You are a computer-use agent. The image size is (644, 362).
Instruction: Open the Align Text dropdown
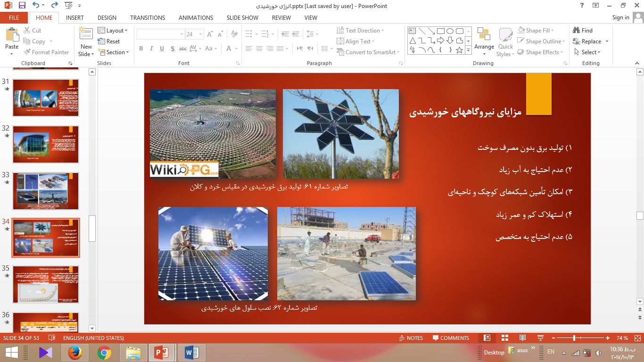coord(356,41)
